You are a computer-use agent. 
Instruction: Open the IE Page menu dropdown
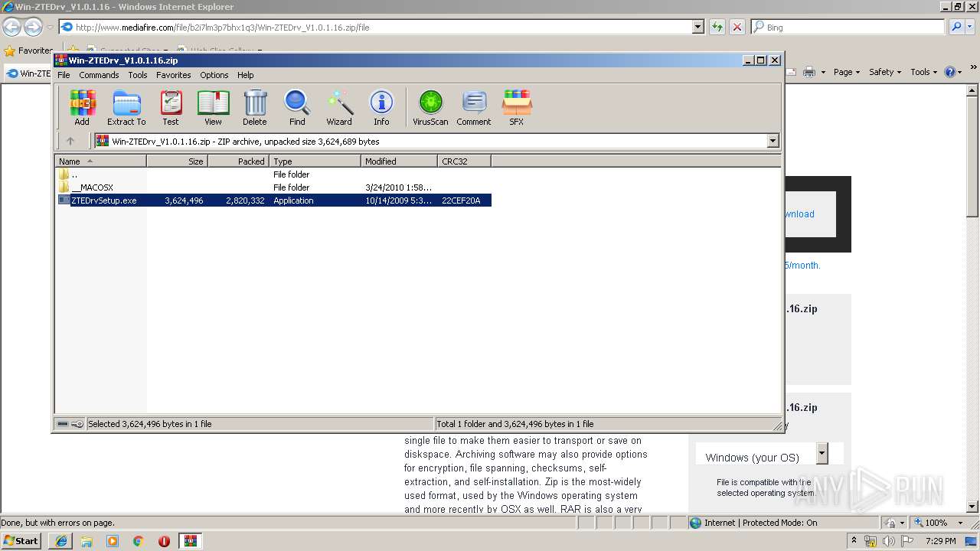(848, 72)
